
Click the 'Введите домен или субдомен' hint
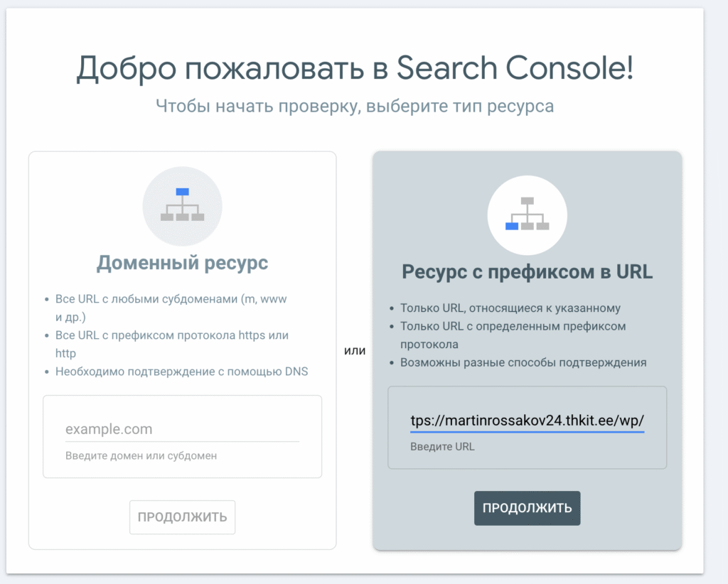tap(141, 455)
